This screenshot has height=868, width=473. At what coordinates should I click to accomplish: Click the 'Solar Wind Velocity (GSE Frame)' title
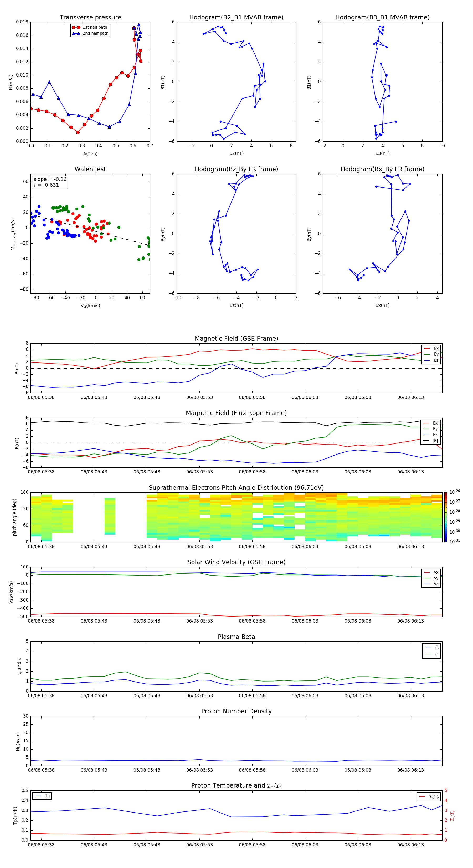coord(236,562)
